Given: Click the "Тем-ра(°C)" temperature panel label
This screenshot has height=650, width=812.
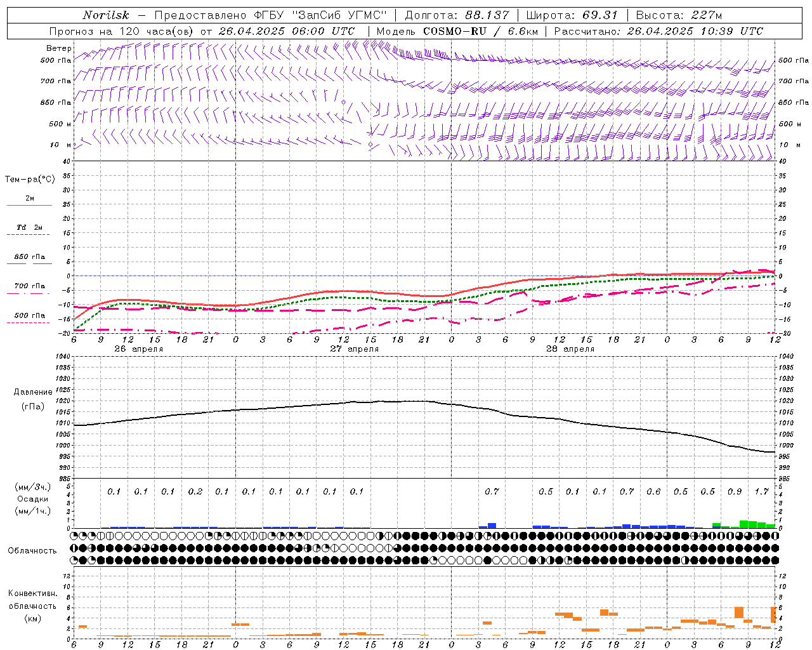Looking at the screenshot, I should tap(30, 180).
